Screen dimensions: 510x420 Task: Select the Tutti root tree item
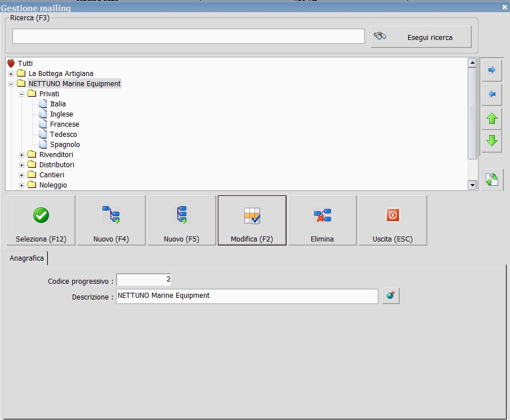25,64
